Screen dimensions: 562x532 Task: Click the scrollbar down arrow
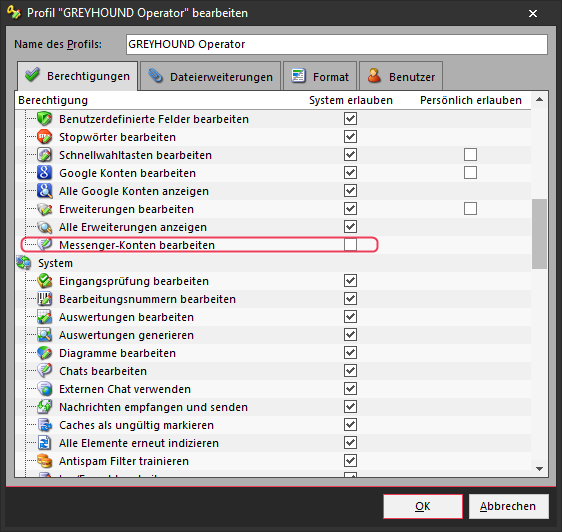pyautogui.click(x=539, y=469)
